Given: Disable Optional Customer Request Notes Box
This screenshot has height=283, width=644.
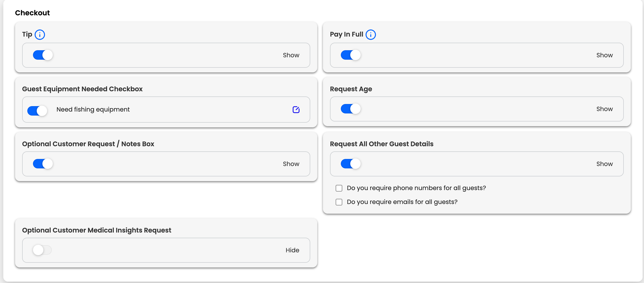Looking at the screenshot, I should (x=43, y=164).
